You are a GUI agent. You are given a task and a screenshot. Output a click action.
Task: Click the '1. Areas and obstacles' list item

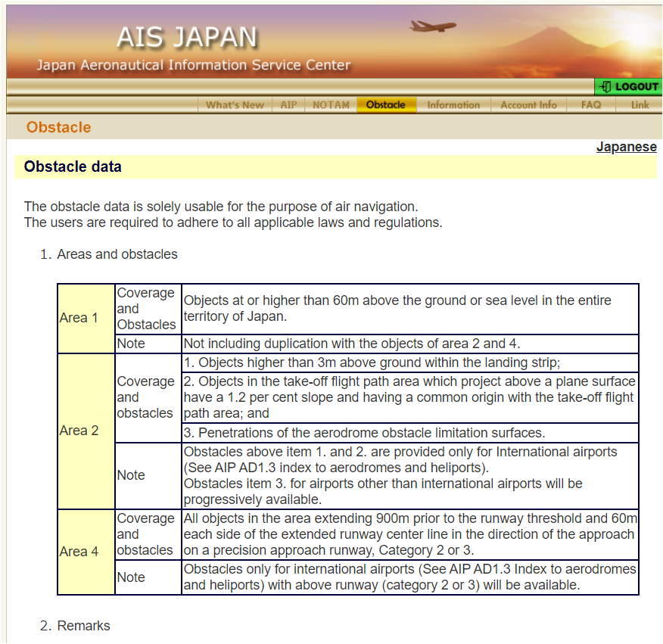[x=109, y=254]
